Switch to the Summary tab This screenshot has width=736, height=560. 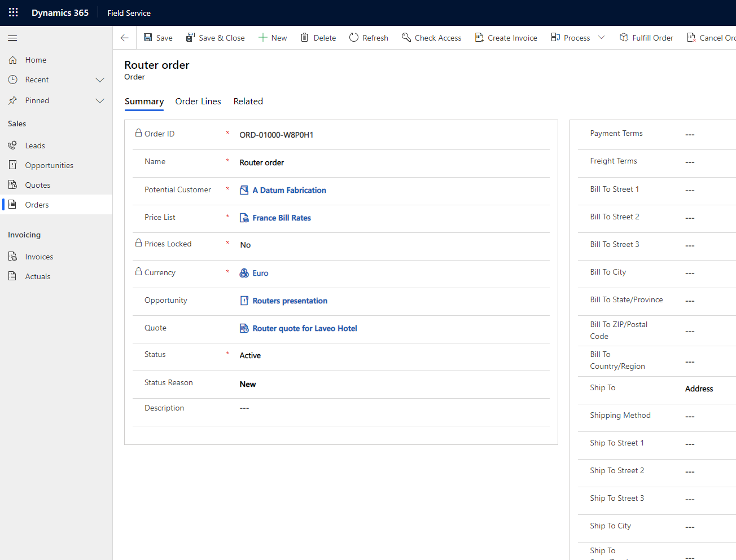click(x=144, y=102)
